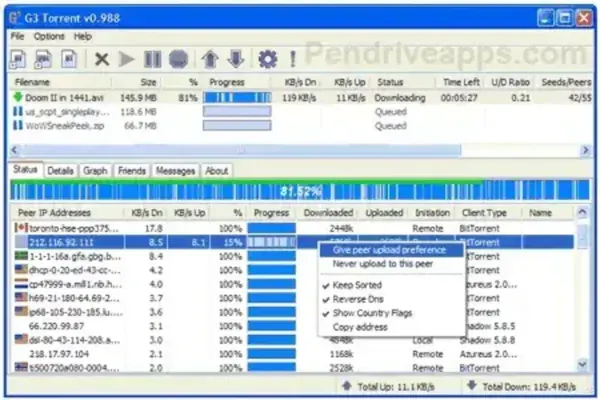Screen dimensions: 600x400
Task: Sort by the Status column header
Action: click(404, 82)
